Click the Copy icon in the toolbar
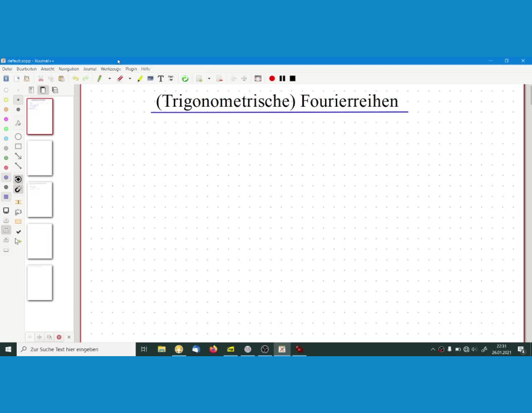This screenshot has width=532, height=413. [x=51, y=79]
